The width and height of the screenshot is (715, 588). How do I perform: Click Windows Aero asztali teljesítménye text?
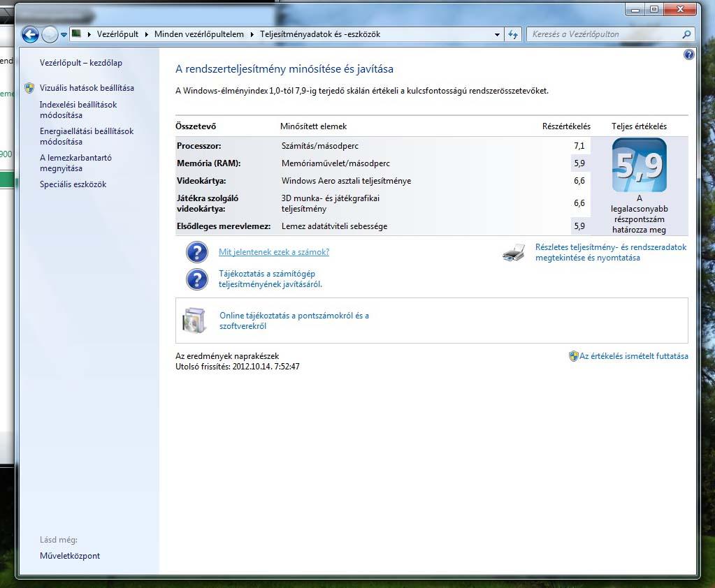click(346, 181)
